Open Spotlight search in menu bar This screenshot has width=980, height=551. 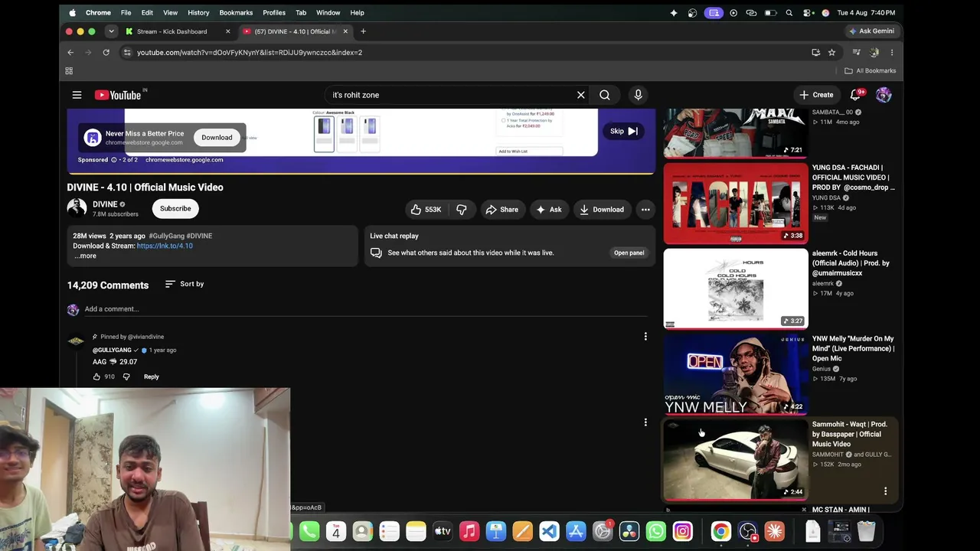789,13
